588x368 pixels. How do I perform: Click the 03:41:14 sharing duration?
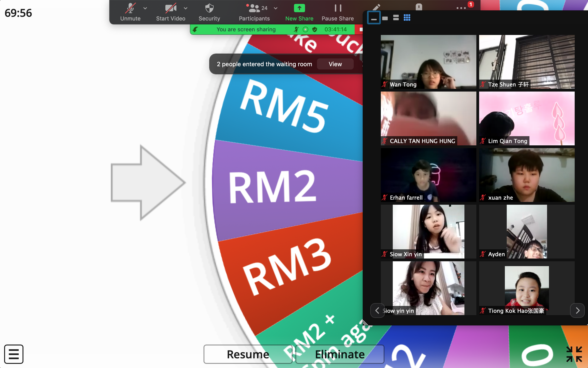(x=336, y=29)
